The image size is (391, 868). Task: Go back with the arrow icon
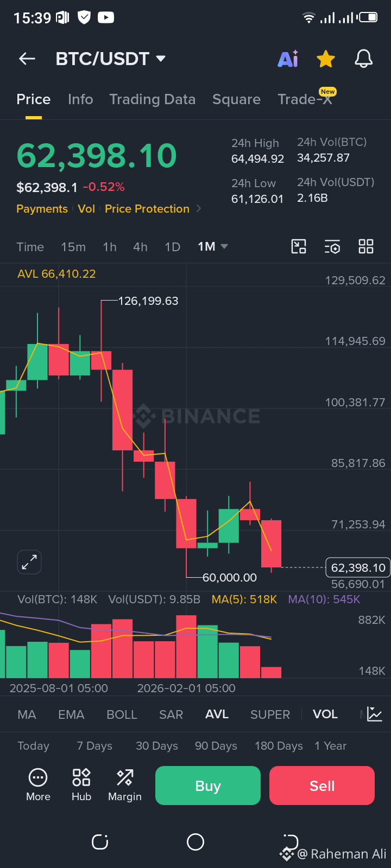click(x=27, y=59)
